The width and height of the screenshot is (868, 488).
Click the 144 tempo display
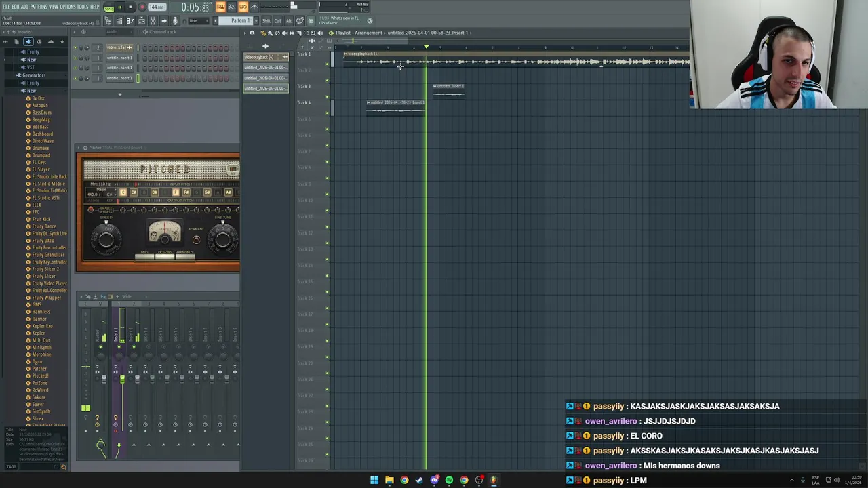pyautogui.click(x=157, y=7)
